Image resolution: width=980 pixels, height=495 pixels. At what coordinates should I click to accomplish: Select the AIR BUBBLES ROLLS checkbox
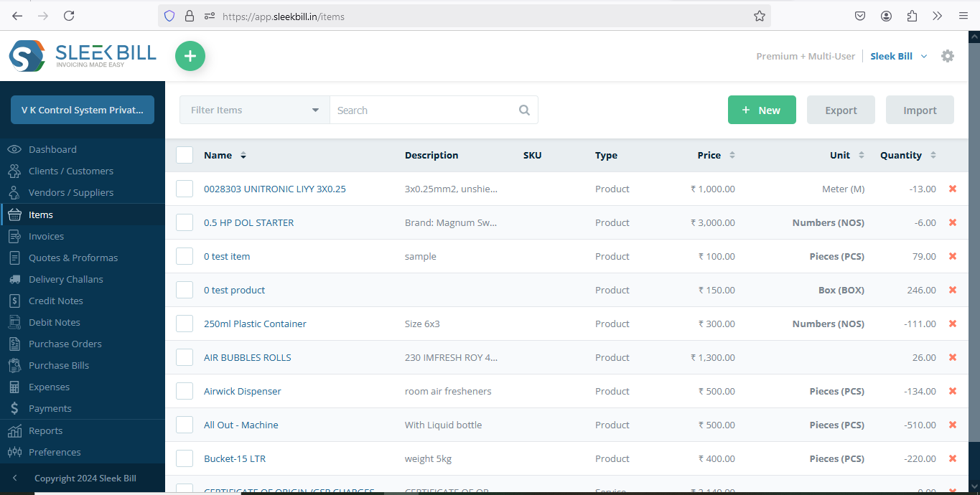tap(185, 357)
